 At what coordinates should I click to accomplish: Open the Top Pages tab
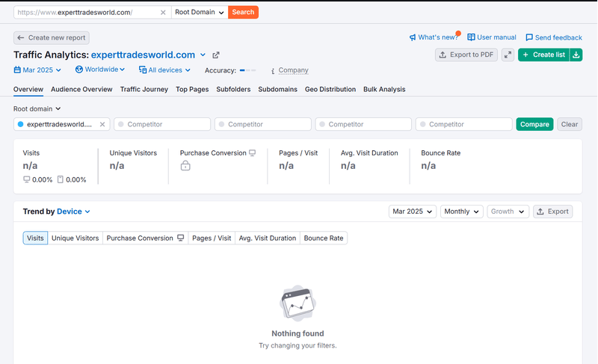click(x=192, y=89)
